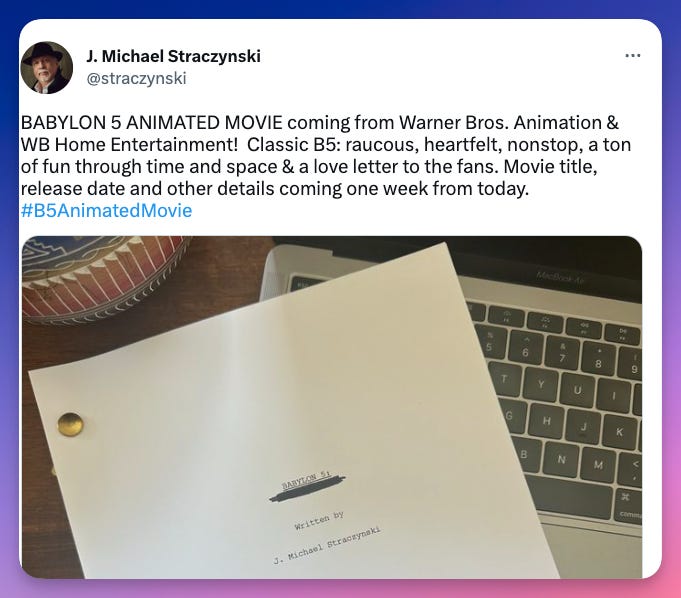681x598 pixels.
Task: Click the U key on the laptop keyboard
Action: tap(578, 390)
